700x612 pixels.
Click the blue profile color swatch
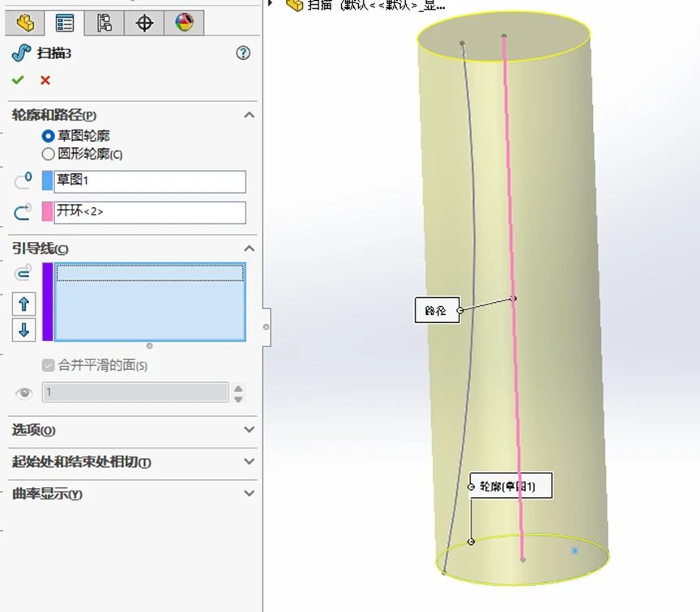coord(47,181)
